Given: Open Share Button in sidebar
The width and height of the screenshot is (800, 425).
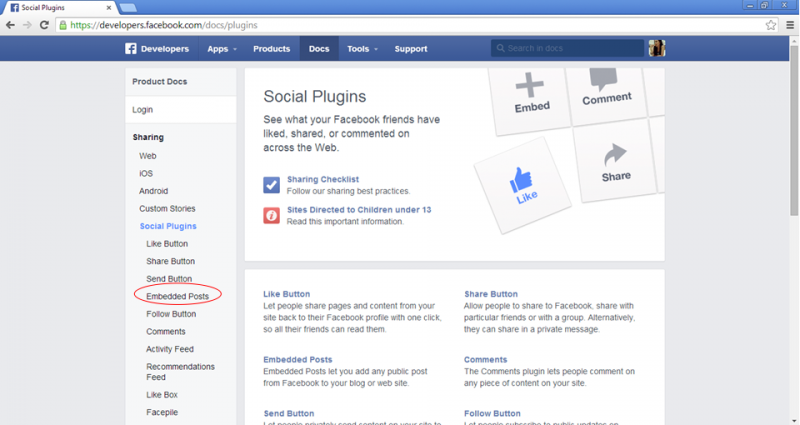Looking at the screenshot, I should [170, 261].
